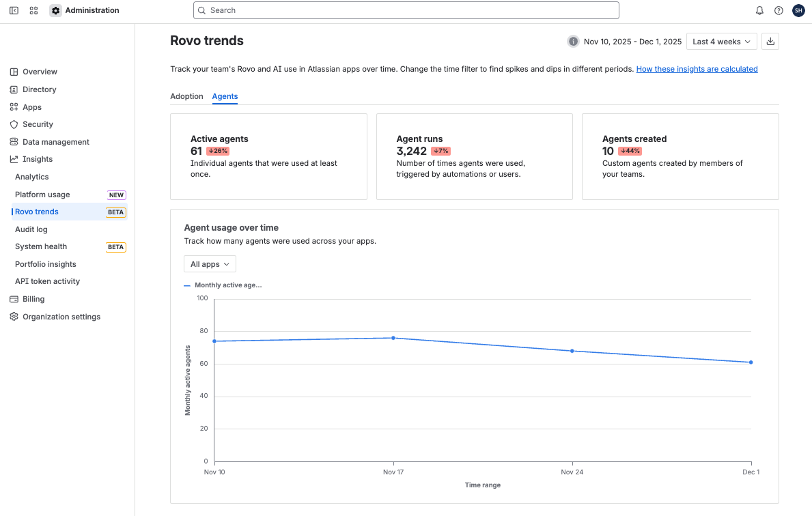Navigate to Audit log in the sidebar
Image resolution: width=812 pixels, height=516 pixels.
click(x=30, y=229)
